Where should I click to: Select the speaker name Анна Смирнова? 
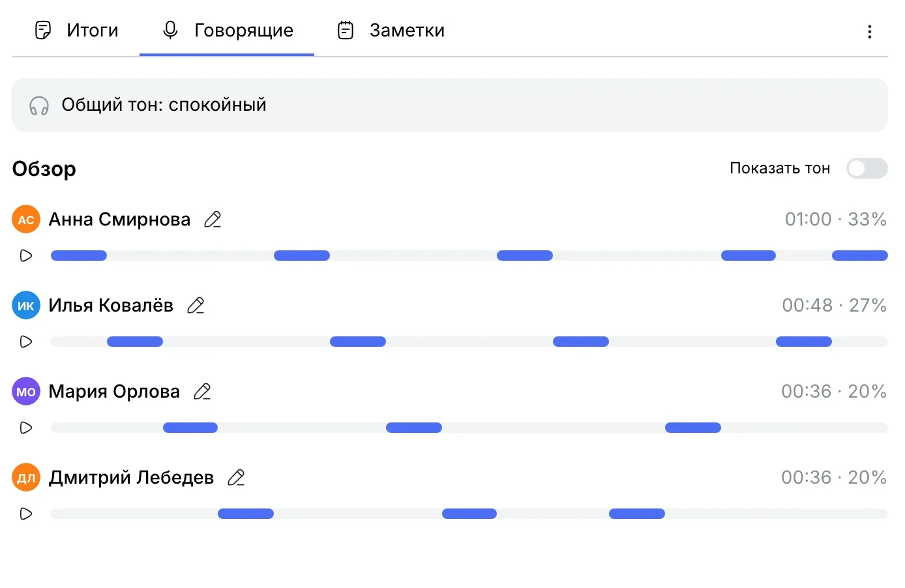(x=119, y=220)
